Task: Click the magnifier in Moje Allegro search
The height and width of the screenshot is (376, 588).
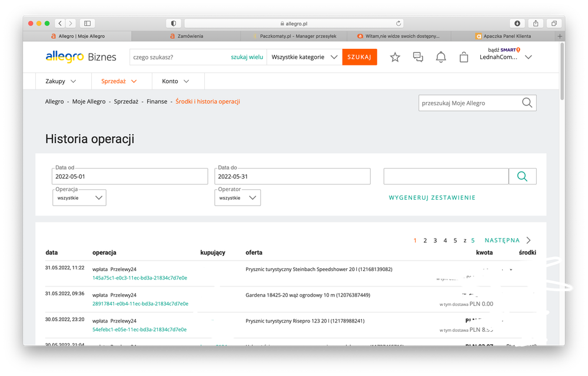Action: coord(527,103)
